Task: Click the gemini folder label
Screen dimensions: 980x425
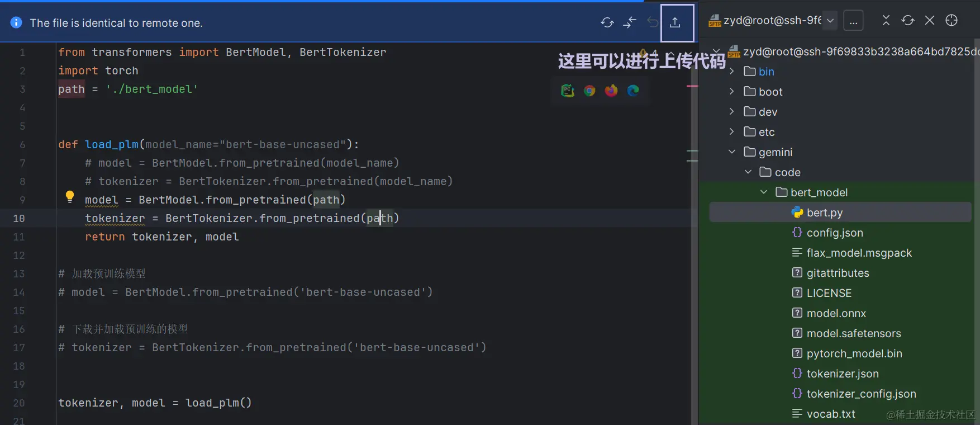Action: pos(776,152)
